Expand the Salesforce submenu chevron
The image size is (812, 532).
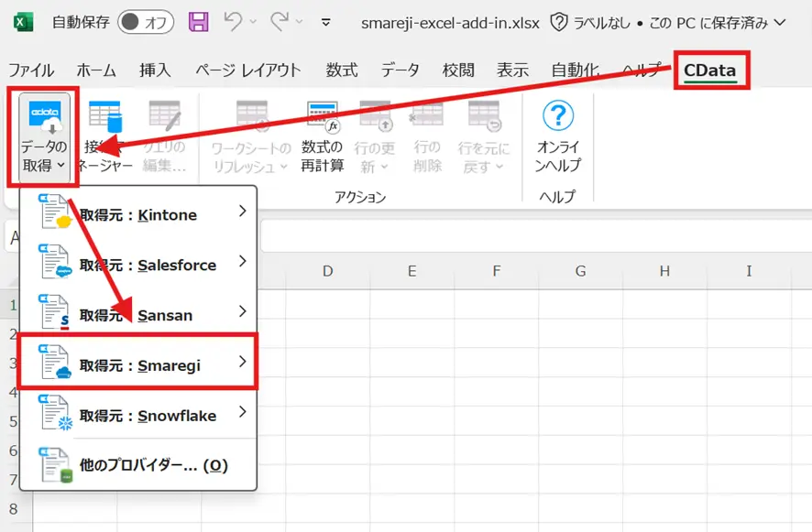242,261
